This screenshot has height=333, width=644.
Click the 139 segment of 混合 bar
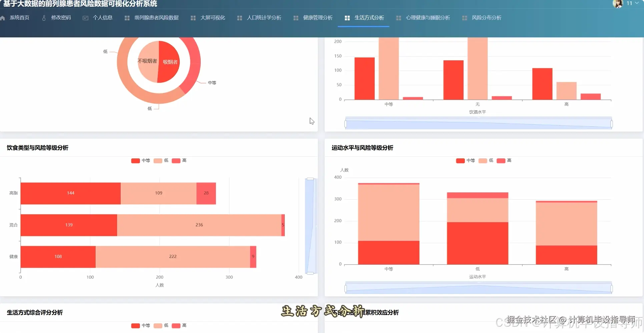tap(69, 225)
